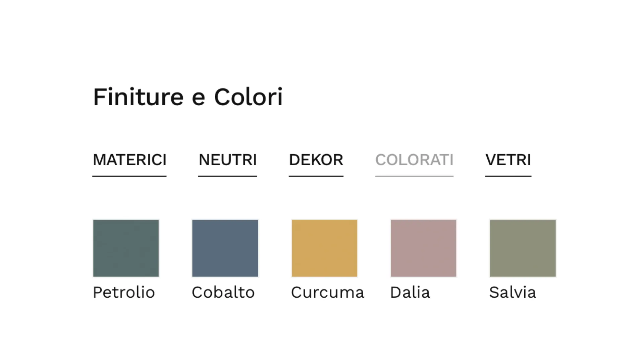
Task: Click the underline beneath the NEUTRI tab
Action: tap(227, 176)
